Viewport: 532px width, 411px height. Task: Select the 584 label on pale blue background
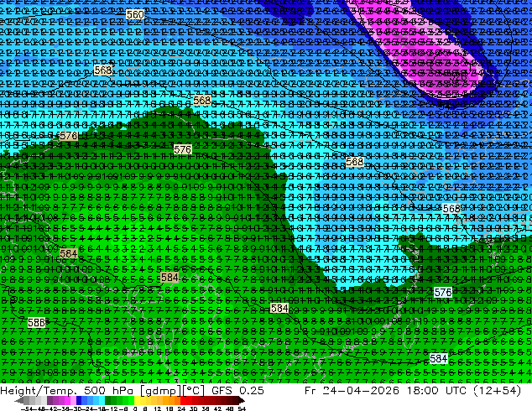click(x=438, y=358)
